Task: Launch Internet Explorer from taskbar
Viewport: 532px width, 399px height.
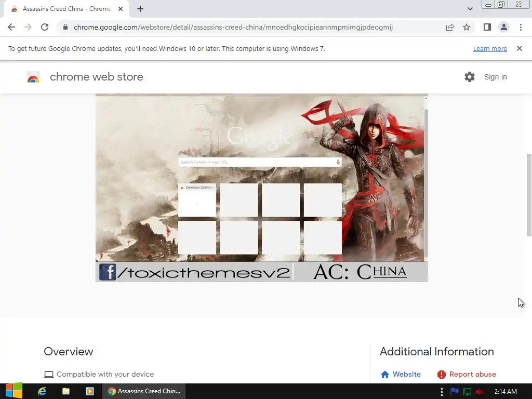Action: pos(42,391)
